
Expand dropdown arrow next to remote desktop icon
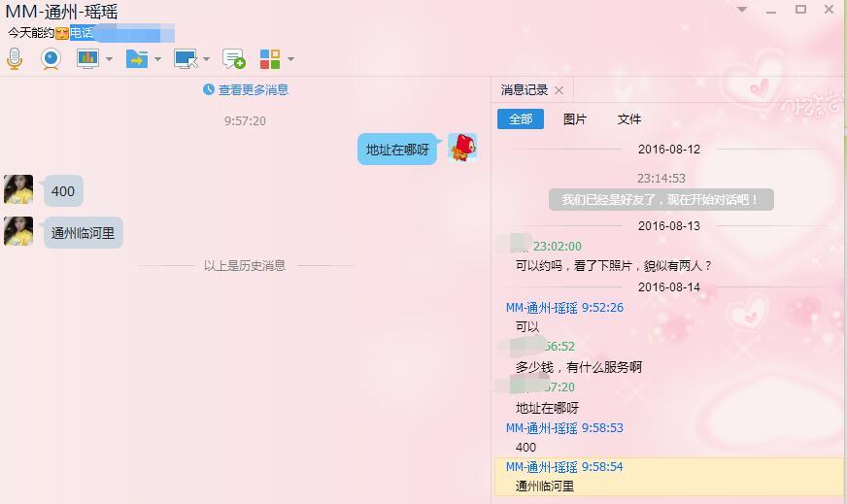(206, 59)
